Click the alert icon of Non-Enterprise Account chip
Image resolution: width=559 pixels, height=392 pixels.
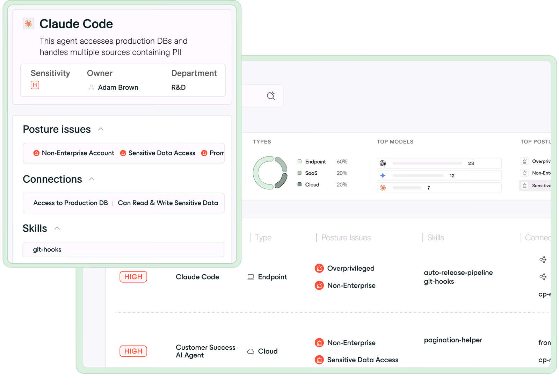pyautogui.click(x=36, y=153)
